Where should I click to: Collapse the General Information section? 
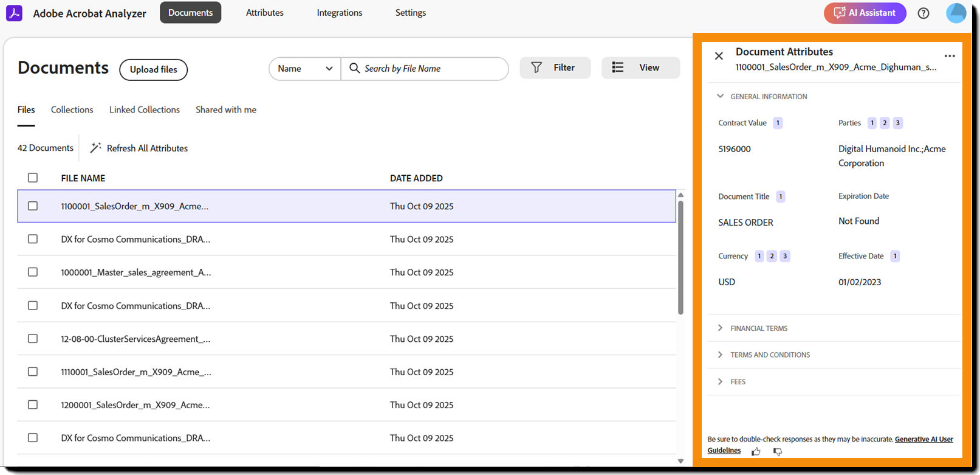click(720, 96)
